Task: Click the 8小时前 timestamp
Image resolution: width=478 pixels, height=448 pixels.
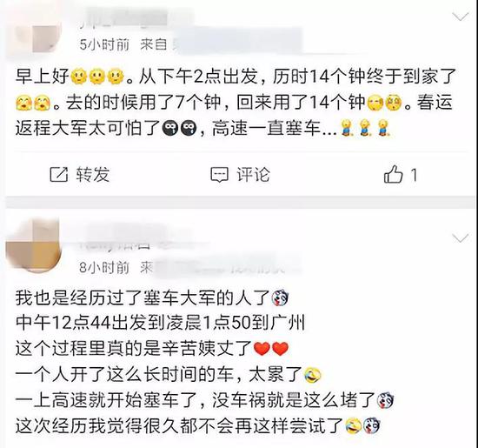Action: (104, 268)
